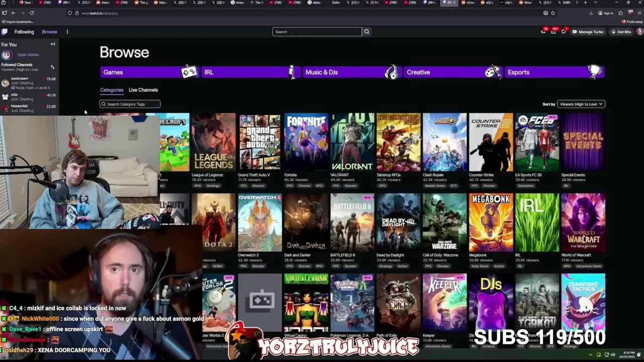Open the Tabletop RPGs category thumbnail
This screenshot has width=644, height=362.
tap(398, 142)
